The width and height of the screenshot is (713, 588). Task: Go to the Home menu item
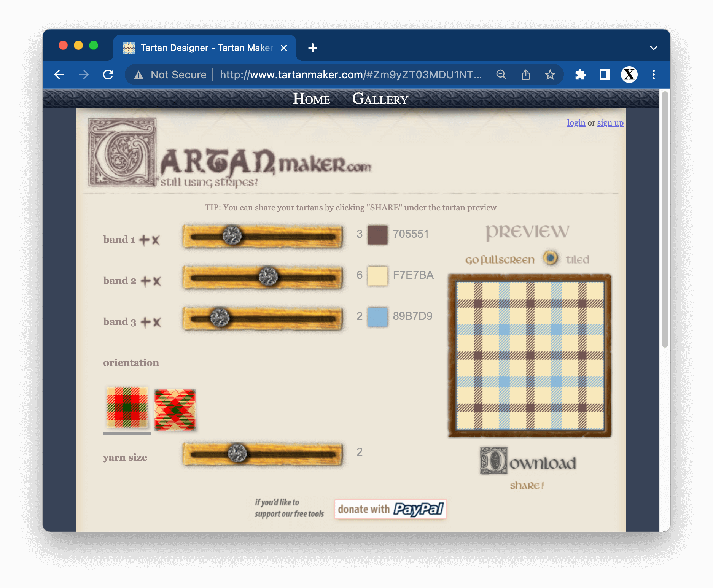(312, 99)
